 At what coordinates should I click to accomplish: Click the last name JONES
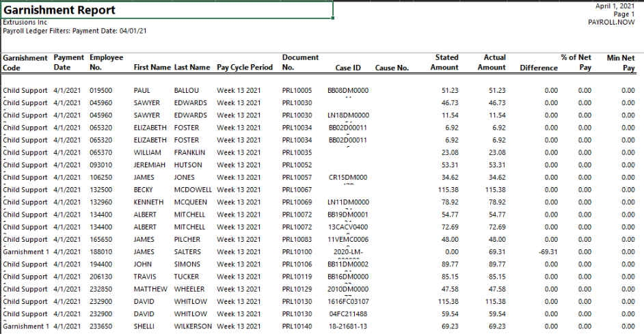tap(185, 178)
